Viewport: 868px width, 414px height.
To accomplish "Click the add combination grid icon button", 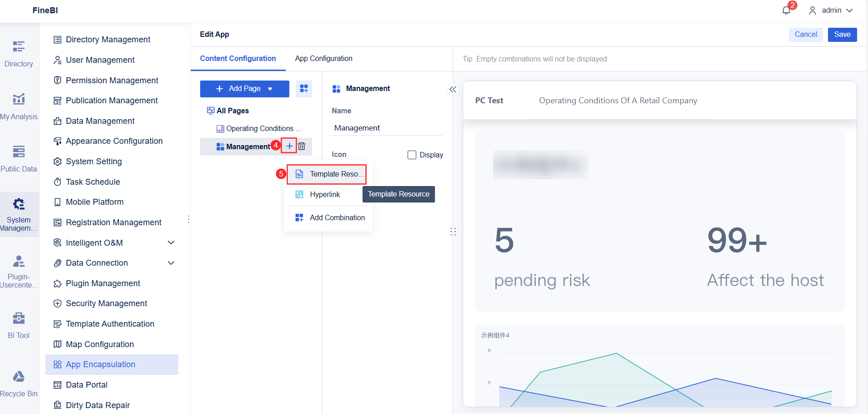I will click(304, 89).
